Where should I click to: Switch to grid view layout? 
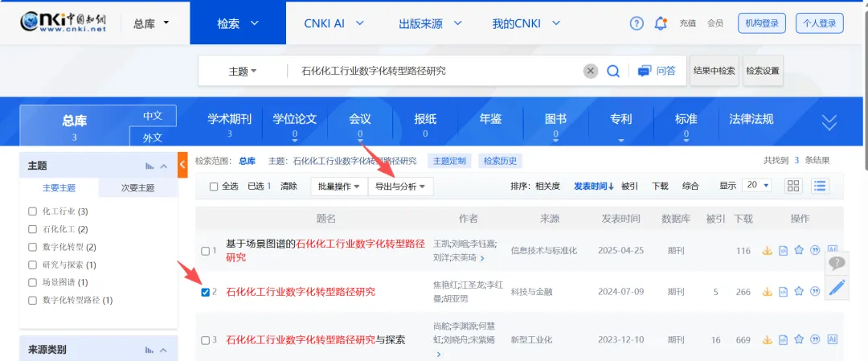pos(794,186)
